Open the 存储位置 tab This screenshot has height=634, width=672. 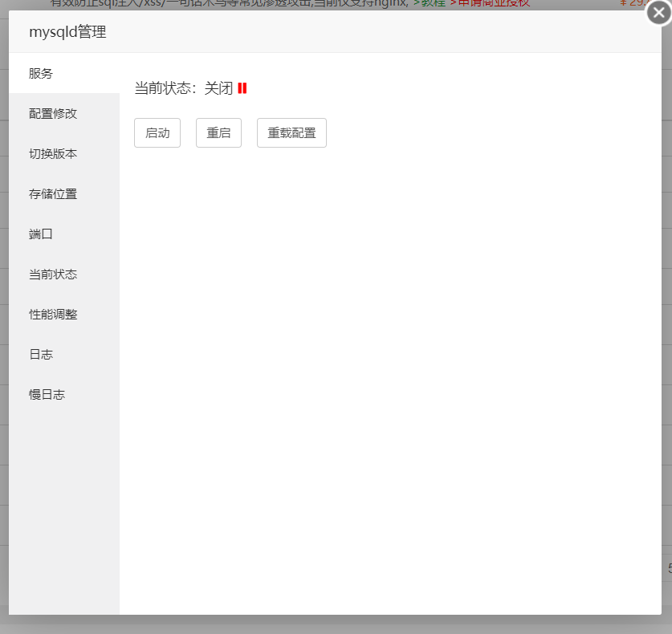coord(64,194)
